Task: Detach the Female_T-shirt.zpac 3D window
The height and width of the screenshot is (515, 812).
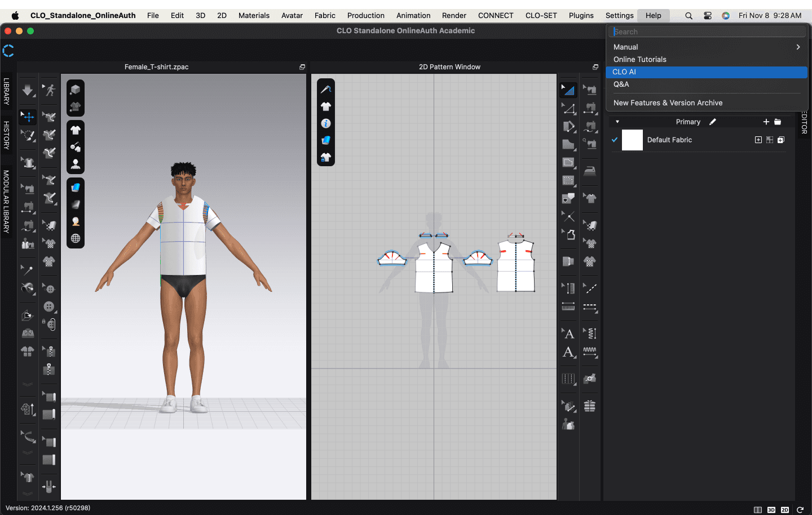Action: [x=302, y=67]
